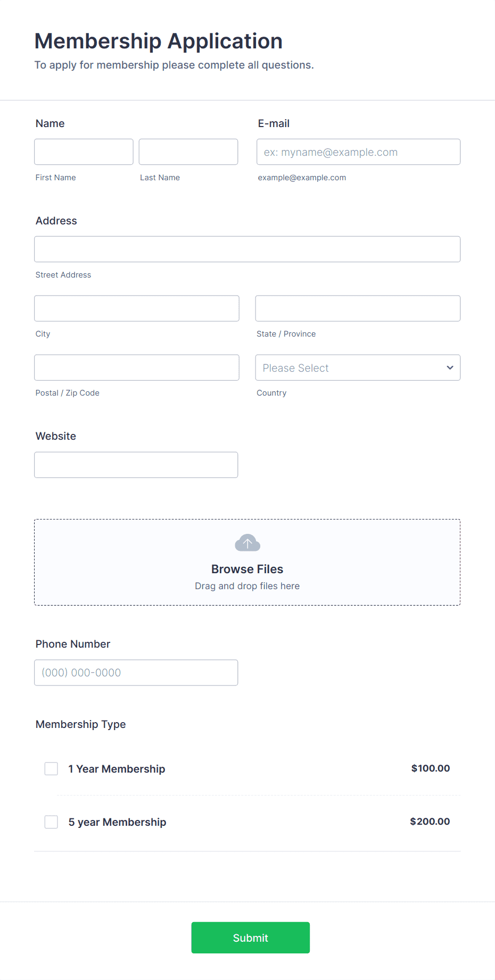The image size is (495, 980).
Task: Click the Phone Number field
Action: pyautogui.click(x=136, y=673)
